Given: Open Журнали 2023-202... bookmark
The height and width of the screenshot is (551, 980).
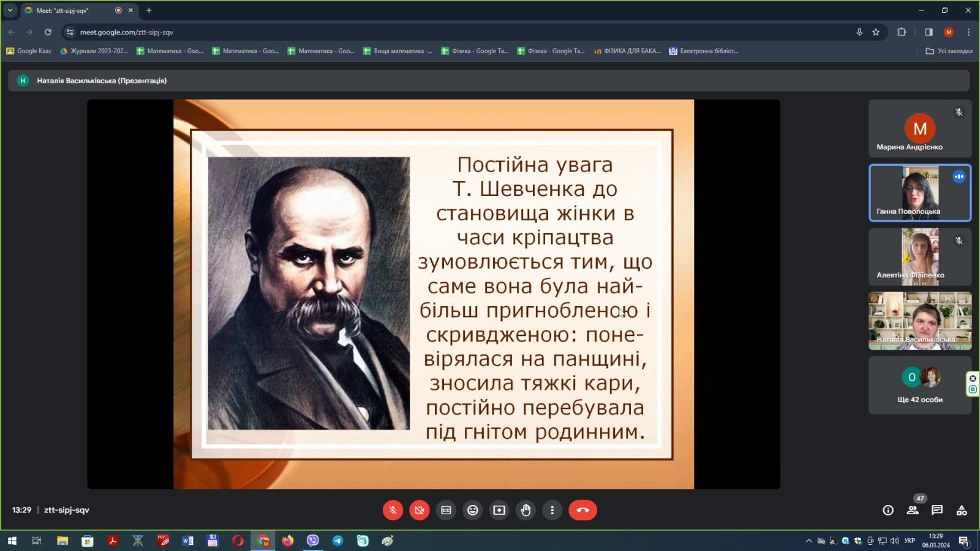Looking at the screenshot, I should (94, 51).
